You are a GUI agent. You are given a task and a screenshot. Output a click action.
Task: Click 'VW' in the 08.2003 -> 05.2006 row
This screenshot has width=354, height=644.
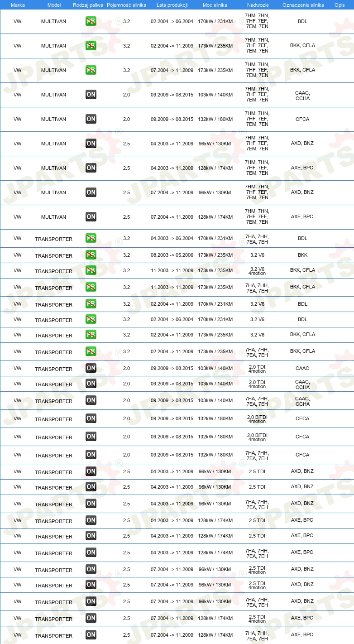click(x=18, y=255)
